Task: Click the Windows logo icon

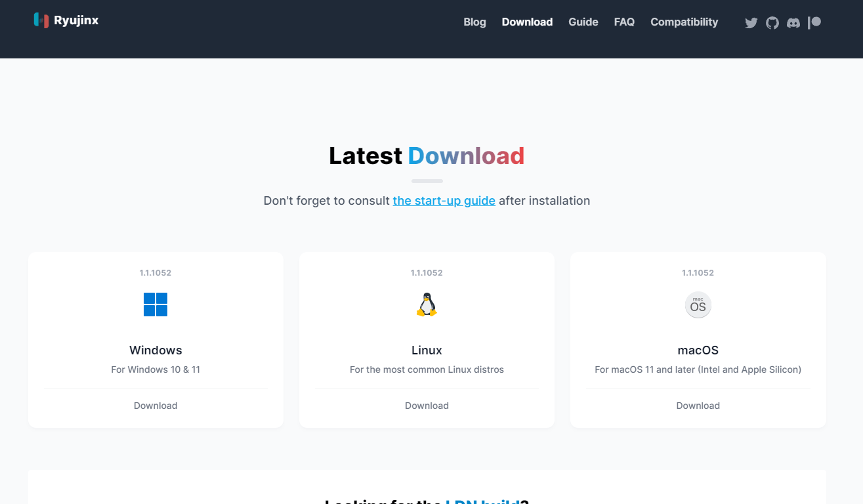Action: point(156,304)
